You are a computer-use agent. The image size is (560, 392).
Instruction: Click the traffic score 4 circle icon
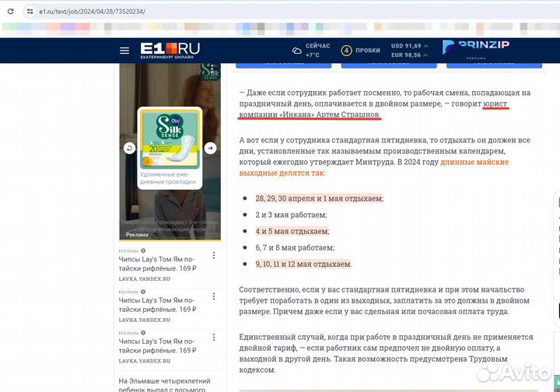click(x=346, y=51)
